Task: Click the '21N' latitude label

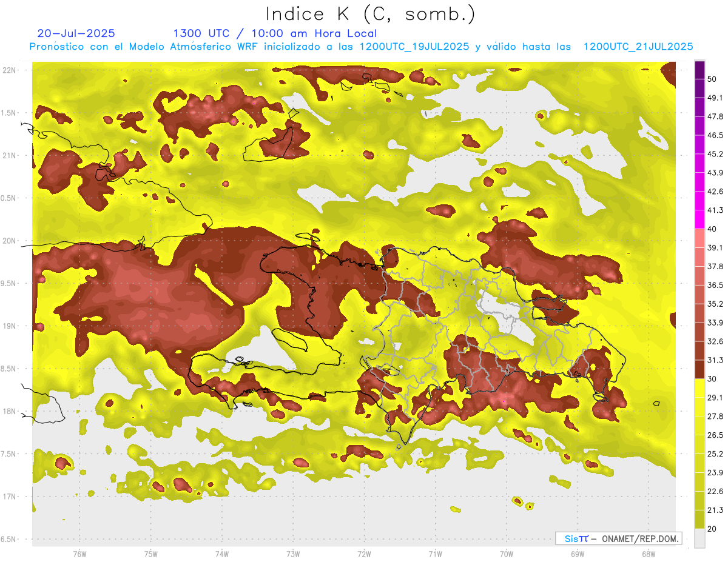Action: [x=9, y=155]
